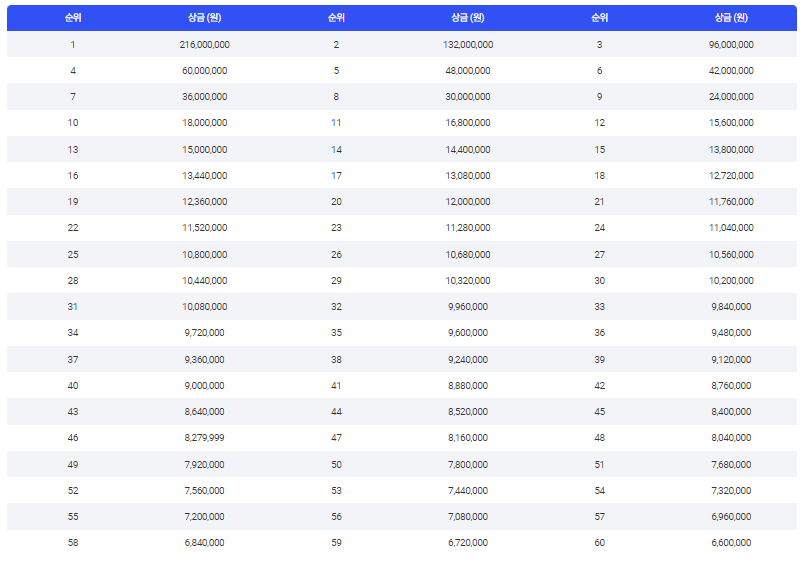Select the 10,080,000 prize value
This screenshot has height=572, width=803.
pyautogui.click(x=204, y=307)
